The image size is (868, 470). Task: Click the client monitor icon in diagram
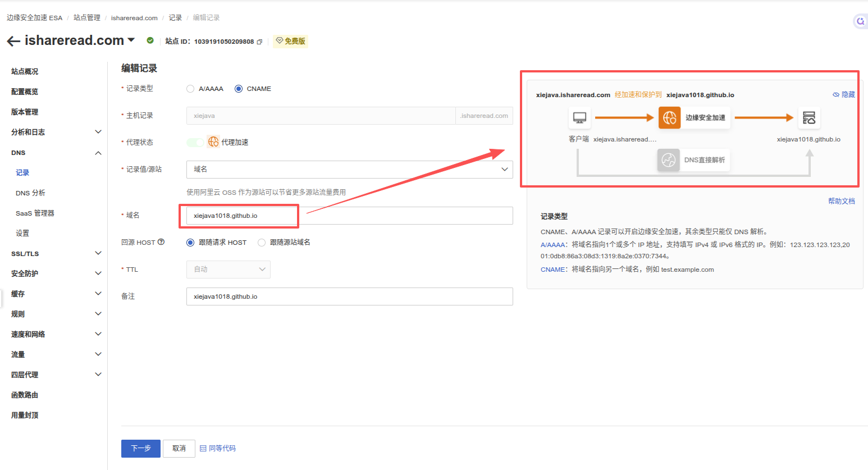click(x=579, y=118)
